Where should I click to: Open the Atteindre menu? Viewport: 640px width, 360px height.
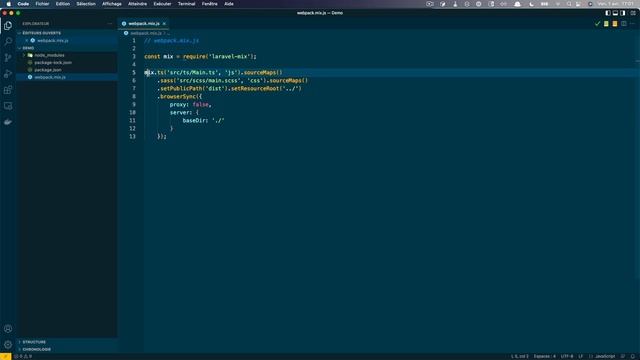pos(138,4)
